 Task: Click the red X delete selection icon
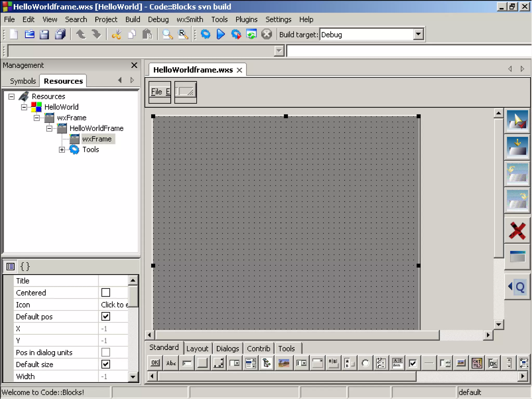tap(517, 231)
